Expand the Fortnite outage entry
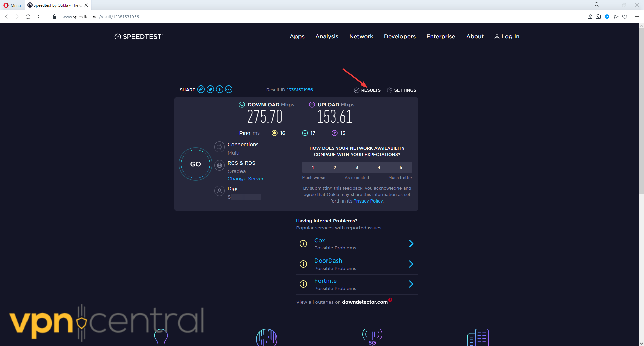Screen dimensions: 644x346 tap(411, 284)
